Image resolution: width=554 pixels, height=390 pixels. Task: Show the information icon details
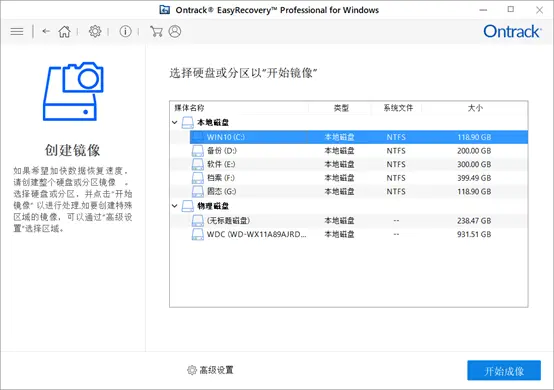tap(125, 31)
